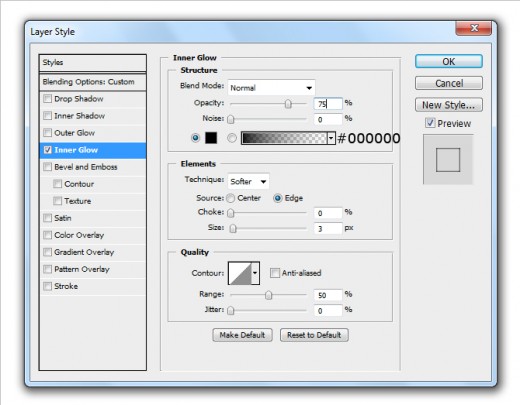Toggle the Preview checkbox

click(x=430, y=123)
